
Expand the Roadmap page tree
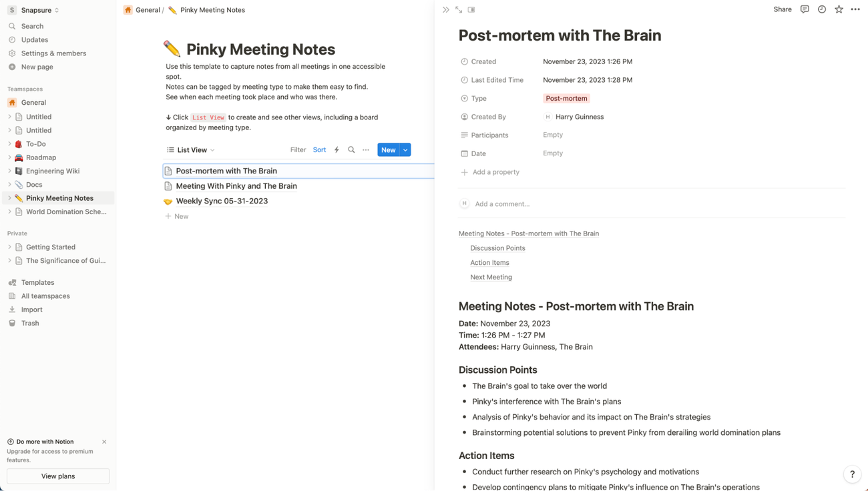(9, 157)
